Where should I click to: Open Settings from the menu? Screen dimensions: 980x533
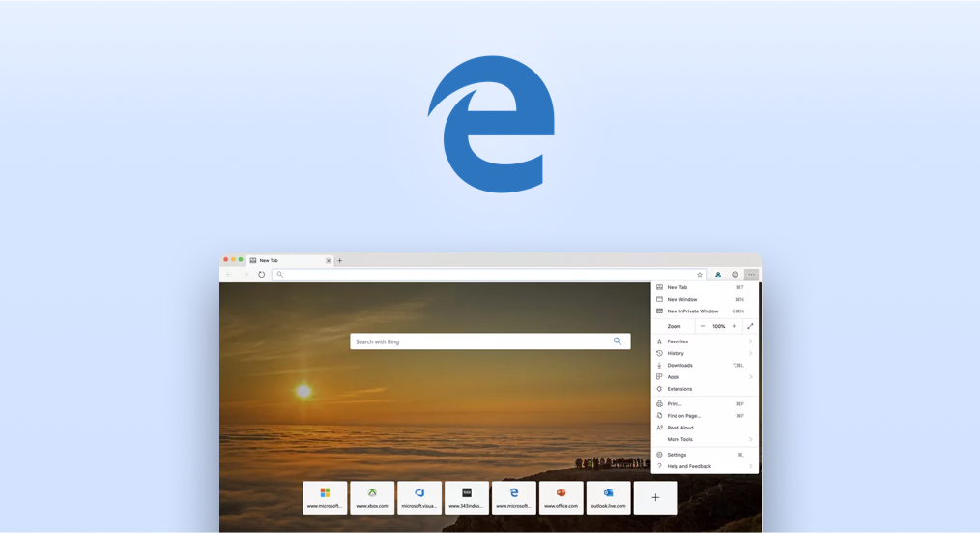(677, 455)
